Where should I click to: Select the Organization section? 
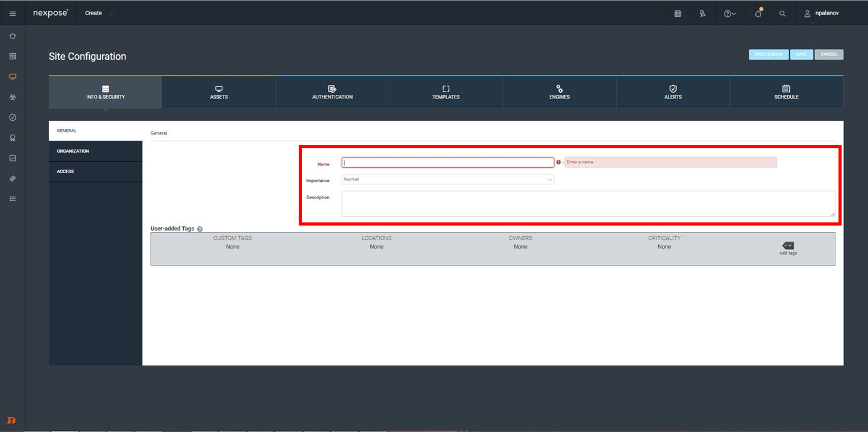coord(95,151)
